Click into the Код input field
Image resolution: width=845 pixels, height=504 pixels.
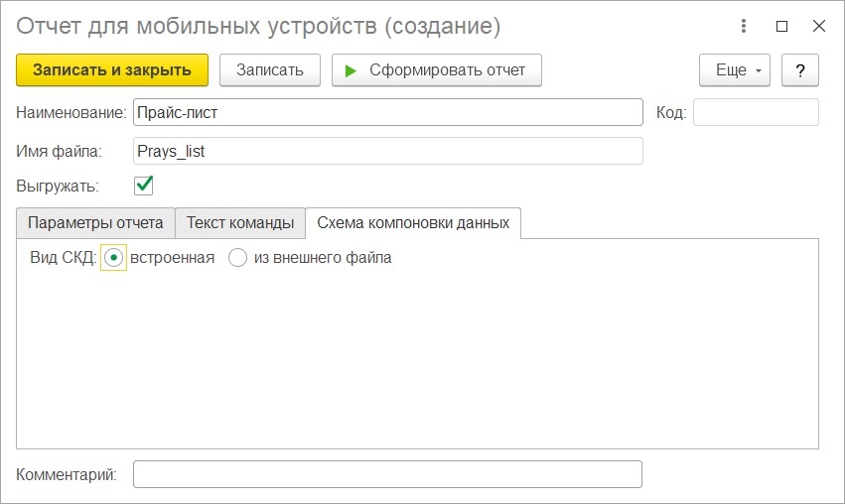pos(756,112)
